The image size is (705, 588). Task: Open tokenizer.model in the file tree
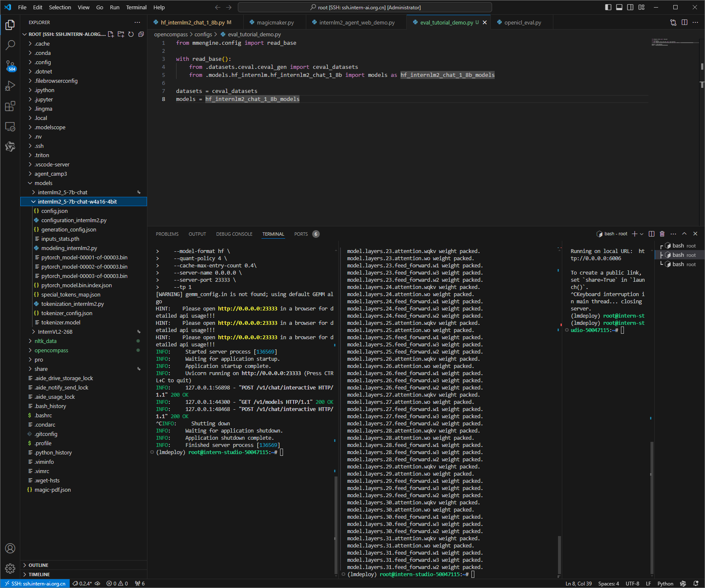coord(84,322)
